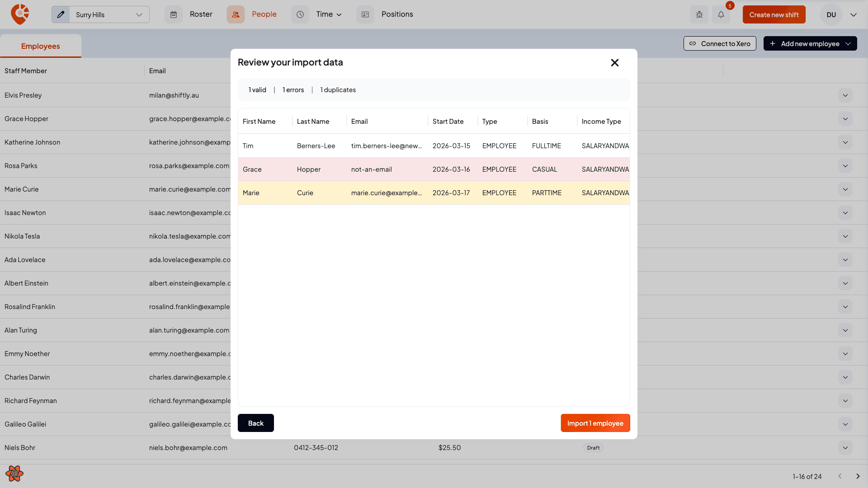Expand Niels Bohr row chevron
Screen dimensions: 868x488
(x=845, y=448)
